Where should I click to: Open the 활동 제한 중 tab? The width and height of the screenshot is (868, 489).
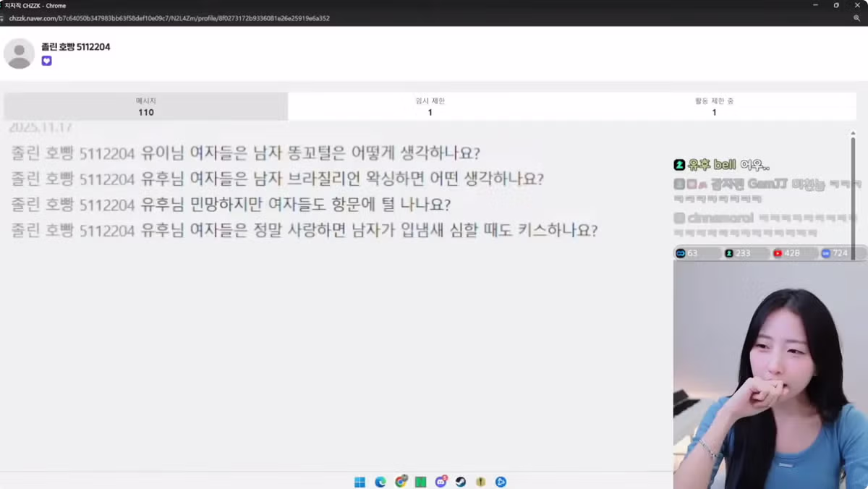714,106
